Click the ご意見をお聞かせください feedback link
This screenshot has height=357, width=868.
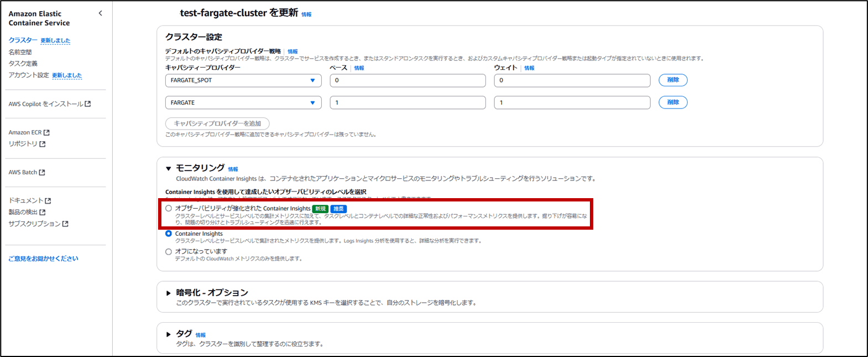tap(43, 258)
